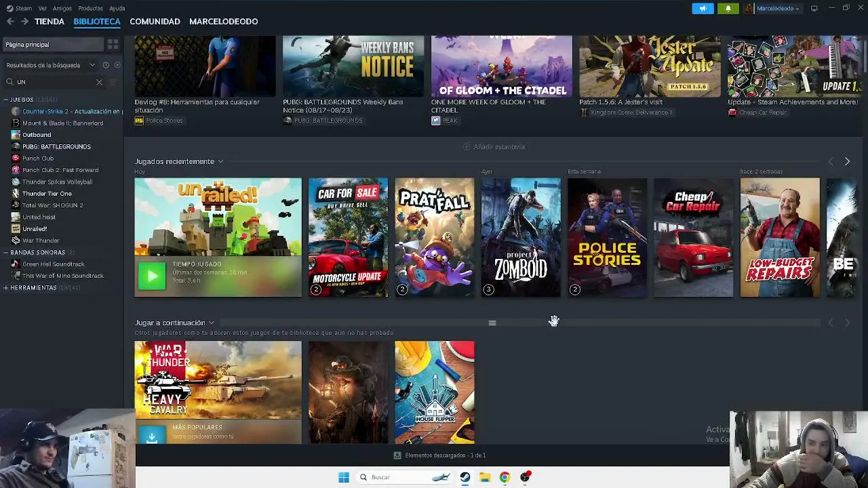The image size is (868, 488).
Task: Open the green notifications bell
Action: [x=728, y=8]
